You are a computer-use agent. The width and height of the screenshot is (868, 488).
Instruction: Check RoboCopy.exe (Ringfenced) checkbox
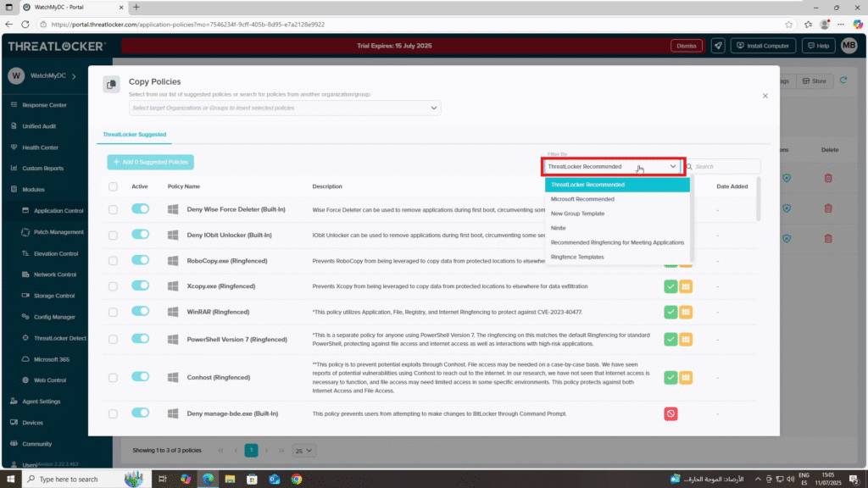click(113, 261)
